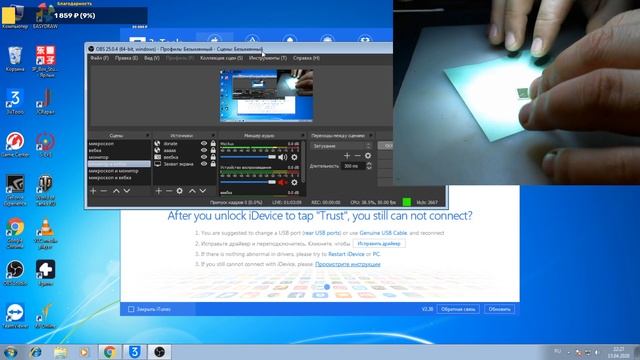Mute Mic/Aux using its speaker icon
Screen dimensions: 640x360
pyautogui.click(x=282, y=157)
